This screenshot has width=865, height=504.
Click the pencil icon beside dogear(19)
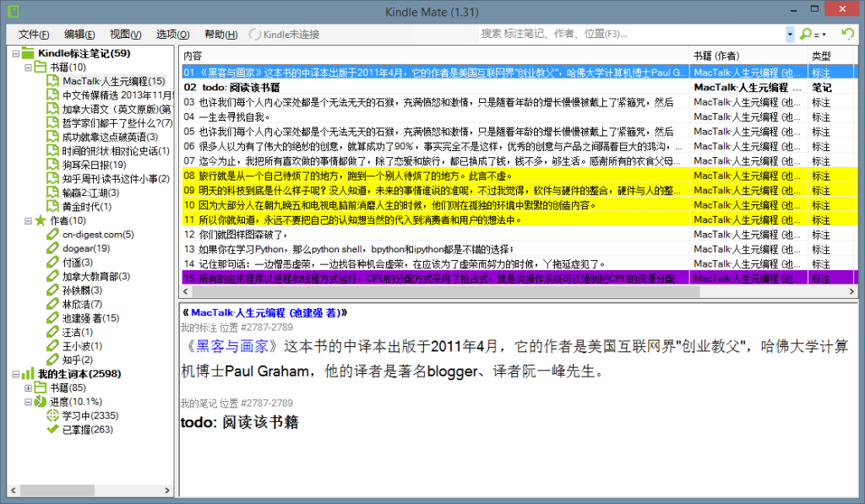pos(52,248)
